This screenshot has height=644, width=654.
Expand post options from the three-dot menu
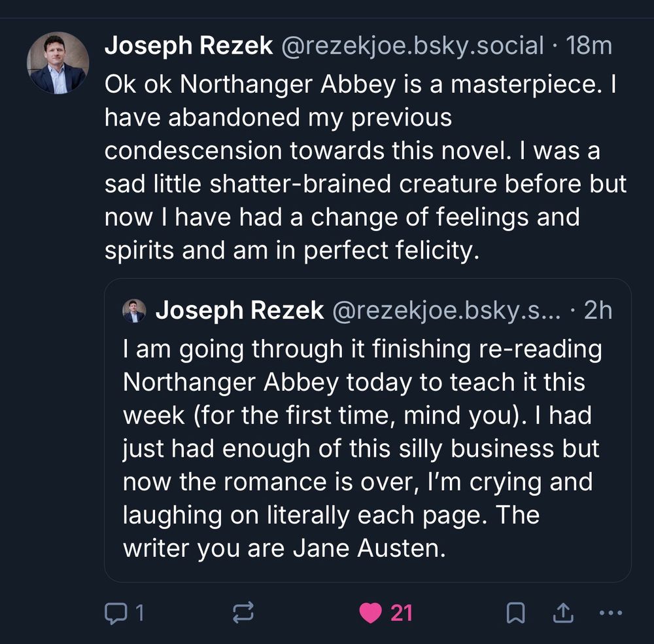[610, 613]
